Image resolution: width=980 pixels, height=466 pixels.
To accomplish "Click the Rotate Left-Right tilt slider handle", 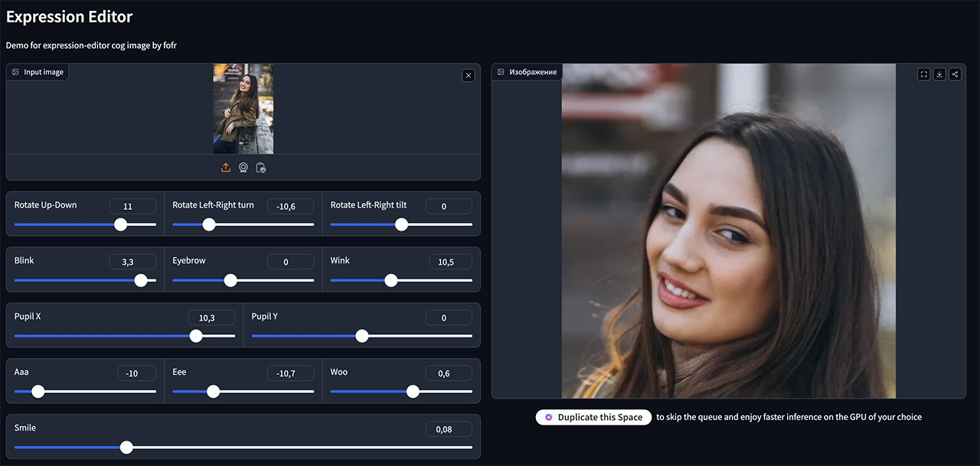I will click(x=401, y=225).
